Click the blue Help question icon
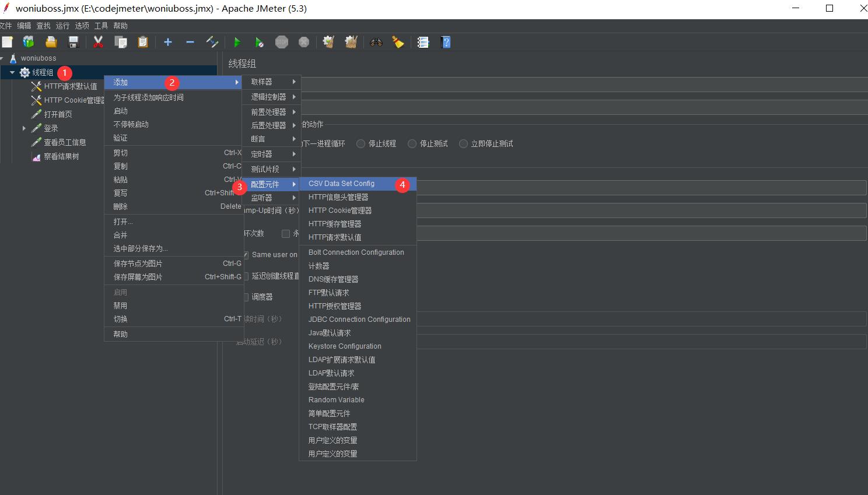 446,42
